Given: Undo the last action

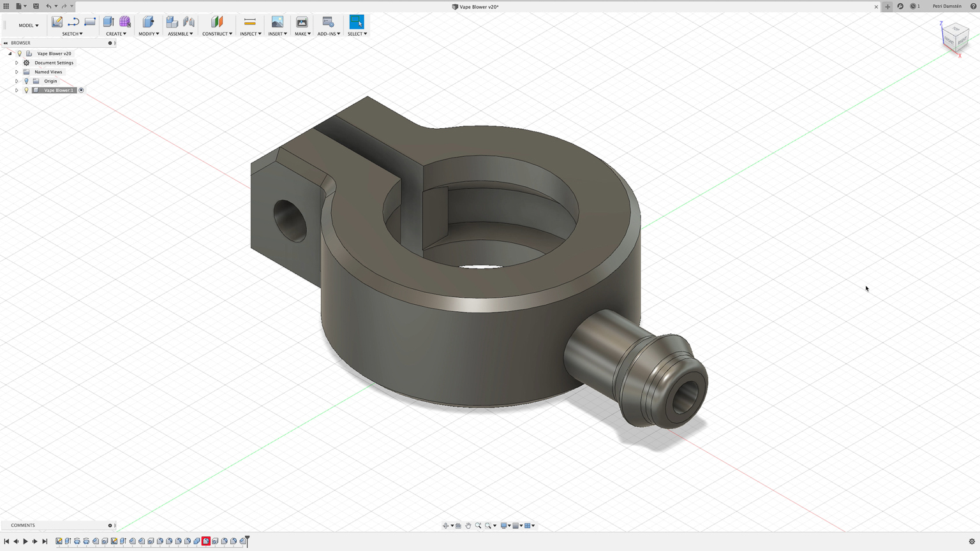Looking at the screenshot, I should pos(48,6).
